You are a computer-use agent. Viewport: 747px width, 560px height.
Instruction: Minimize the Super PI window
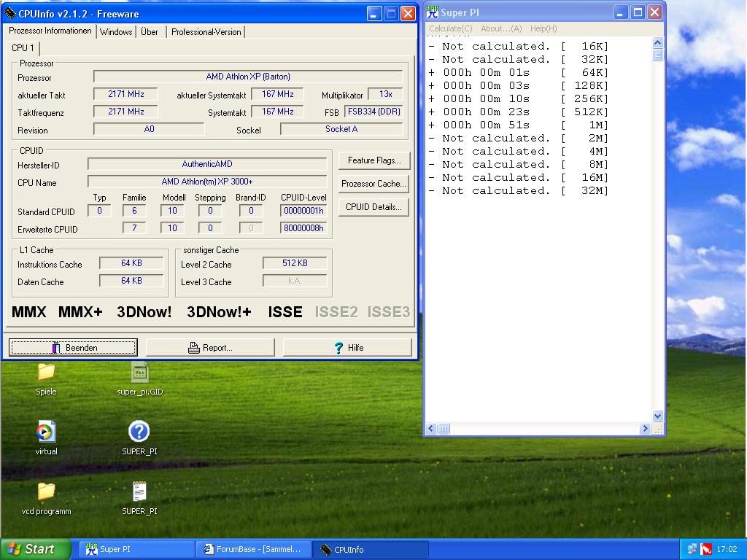620,12
